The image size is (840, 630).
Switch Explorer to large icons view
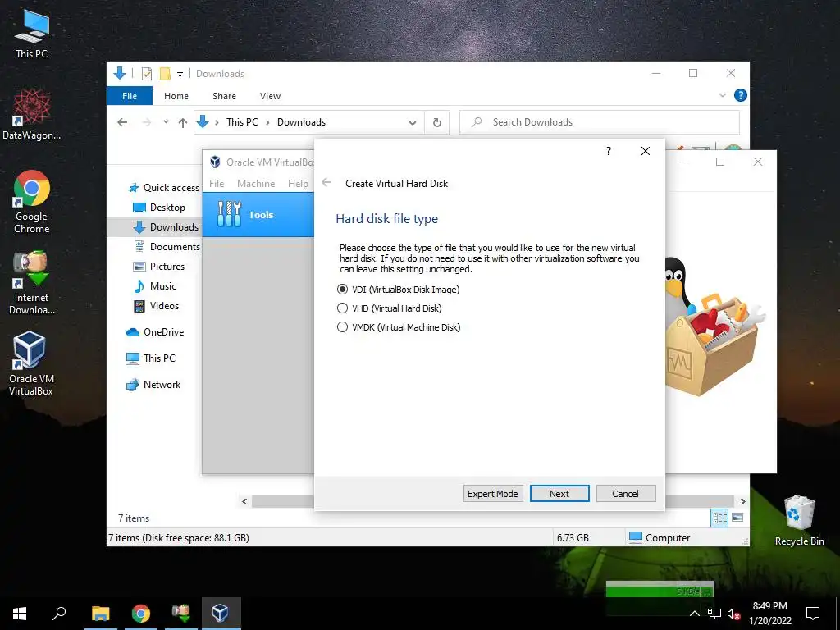(737, 518)
